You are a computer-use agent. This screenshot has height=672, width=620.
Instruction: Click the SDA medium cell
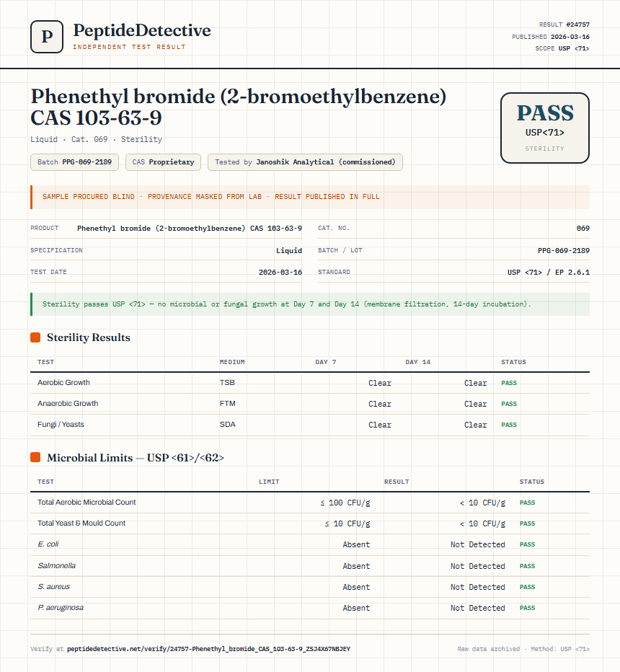(x=228, y=425)
